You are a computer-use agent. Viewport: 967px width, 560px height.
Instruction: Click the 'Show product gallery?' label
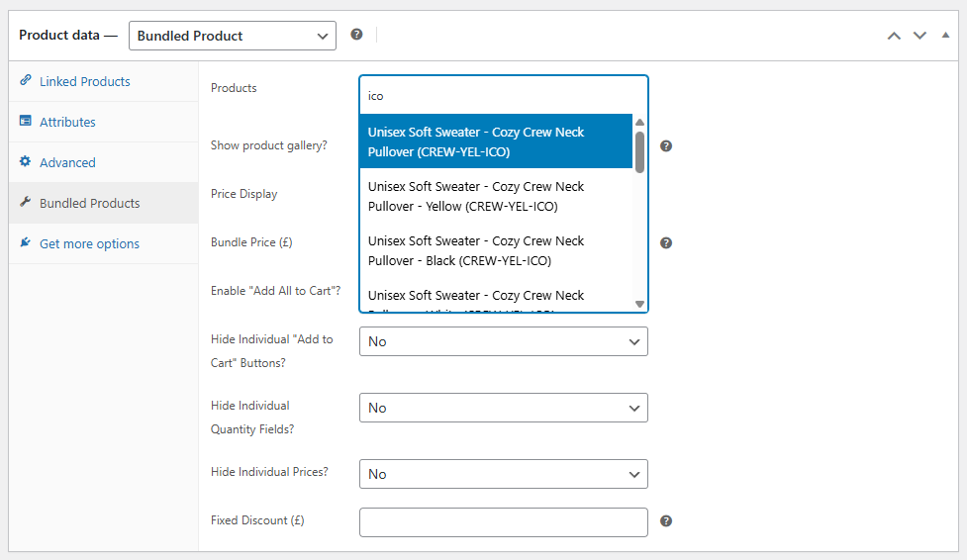click(269, 145)
